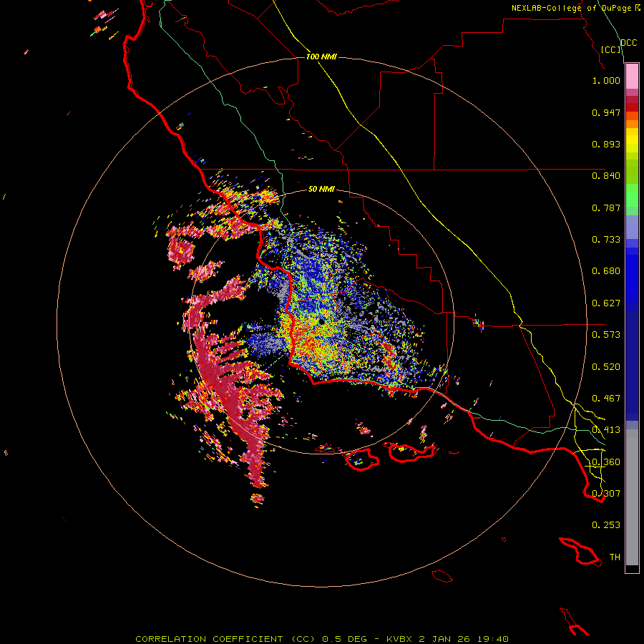
Task: Click the 0.787 scale value
Action: click(x=606, y=208)
